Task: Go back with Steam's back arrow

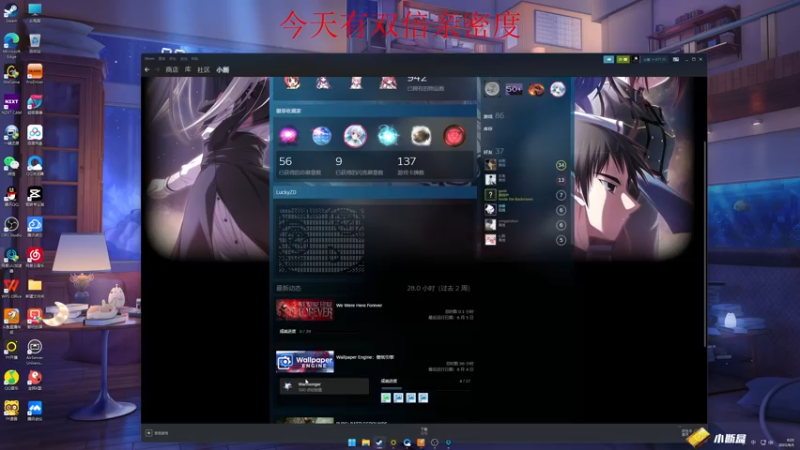Action: pos(147,69)
